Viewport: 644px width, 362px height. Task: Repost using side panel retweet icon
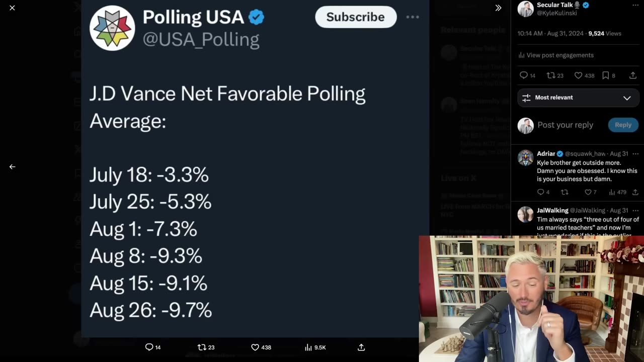tap(551, 75)
